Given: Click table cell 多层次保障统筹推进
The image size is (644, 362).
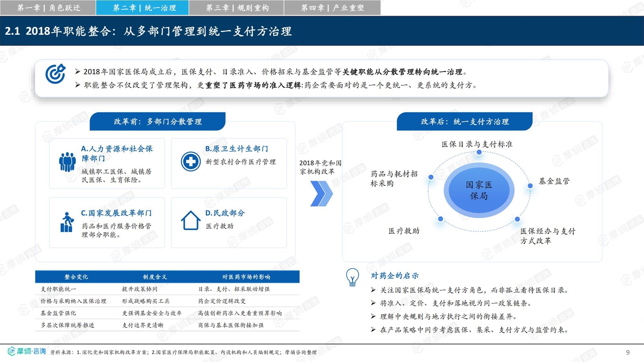Looking at the screenshot, I should [x=67, y=325].
